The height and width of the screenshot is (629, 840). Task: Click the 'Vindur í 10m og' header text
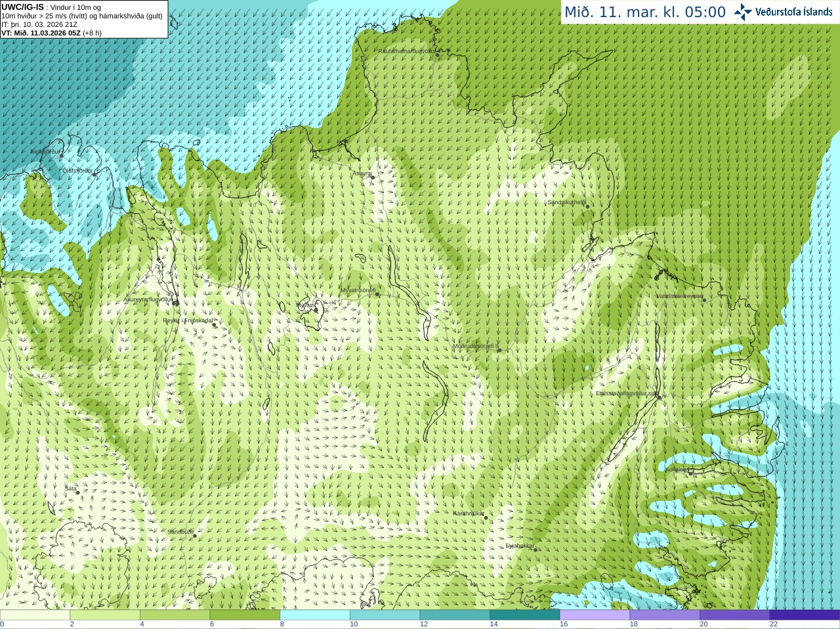[75, 7]
